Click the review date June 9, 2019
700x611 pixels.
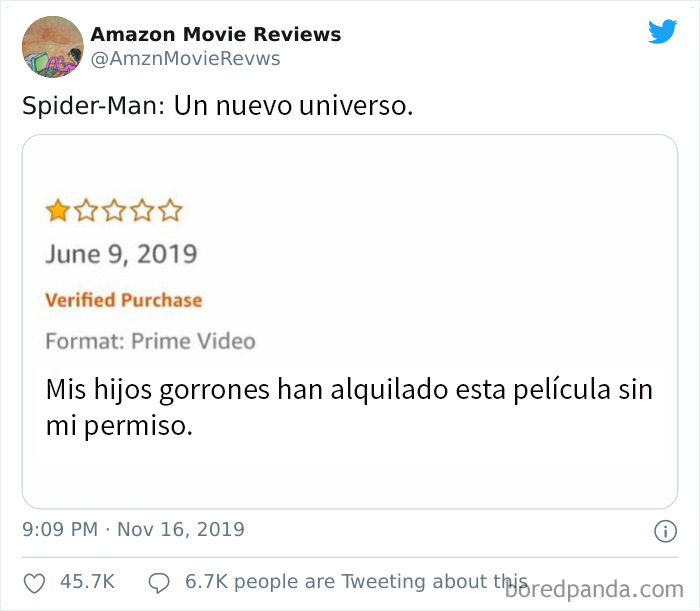121,254
